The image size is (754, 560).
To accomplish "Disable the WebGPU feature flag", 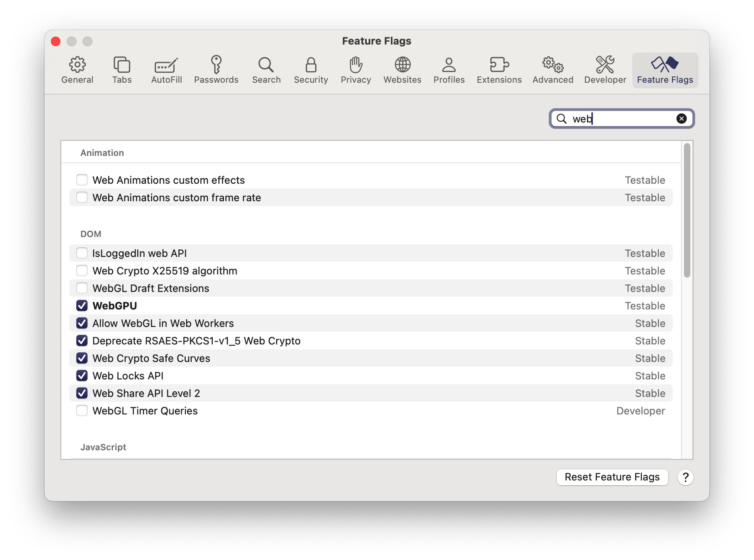I will tap(82, 305).
